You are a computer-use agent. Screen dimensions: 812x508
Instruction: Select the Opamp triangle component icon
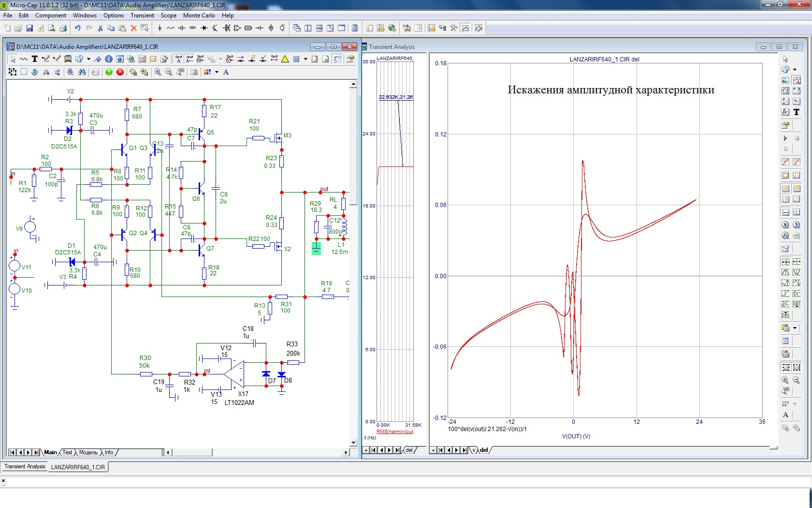pyautogui.click(x=237, y=28)
